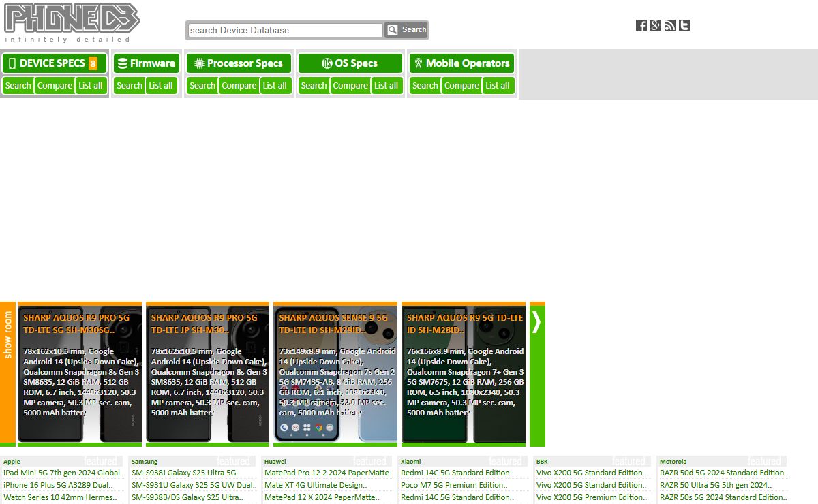Open the Sharp Aquos R9 Pro SH-M30SG card
Viewport: 818px width, 504px height.
(x=80, y=374)
